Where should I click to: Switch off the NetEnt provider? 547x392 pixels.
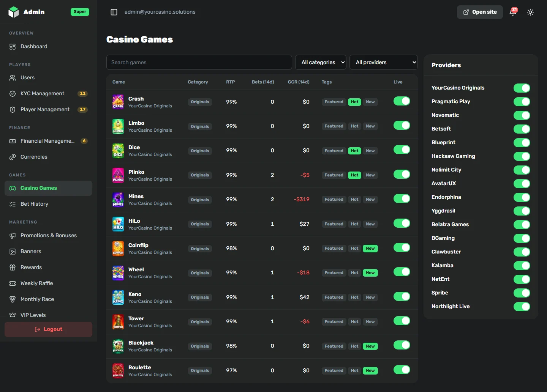point(522,279)
